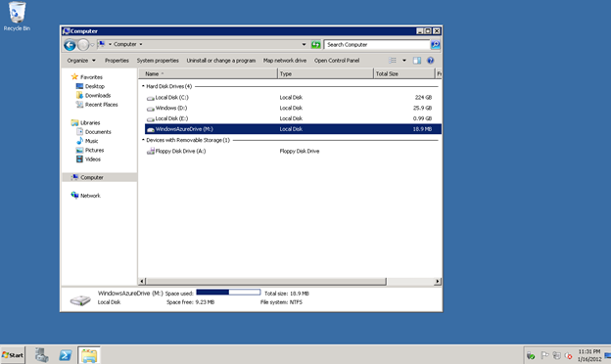The height and width of the screenshot is (364, 611).
Task: Click System properties in the toolbar
Action: (x=158, y=61)
